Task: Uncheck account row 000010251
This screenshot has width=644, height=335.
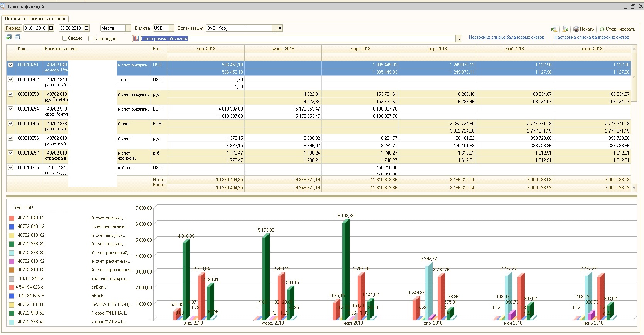Action: 11,65
